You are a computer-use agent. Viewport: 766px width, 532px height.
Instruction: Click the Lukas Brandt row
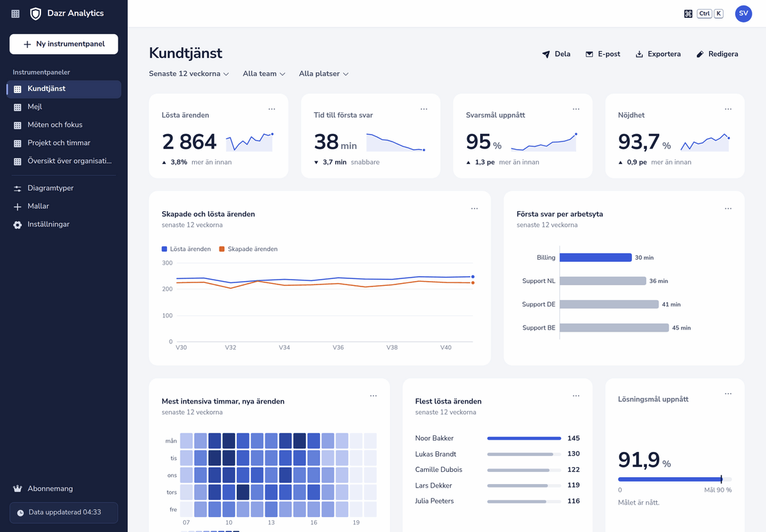coord(497,454)
